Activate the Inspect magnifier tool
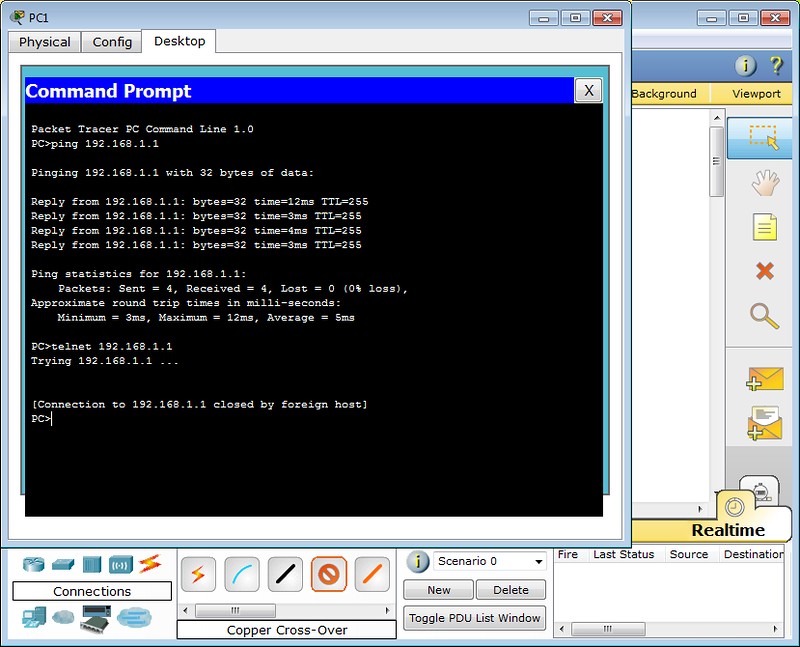This screenshot has width=800, height=647. pyautogui.click(x=764, y=316)
